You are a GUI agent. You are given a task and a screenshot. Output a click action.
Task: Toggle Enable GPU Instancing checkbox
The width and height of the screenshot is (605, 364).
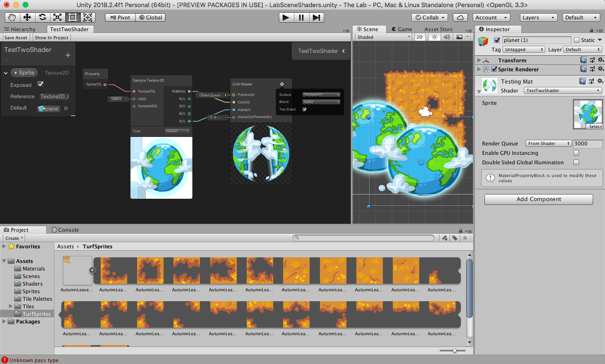tap(576, 153)
